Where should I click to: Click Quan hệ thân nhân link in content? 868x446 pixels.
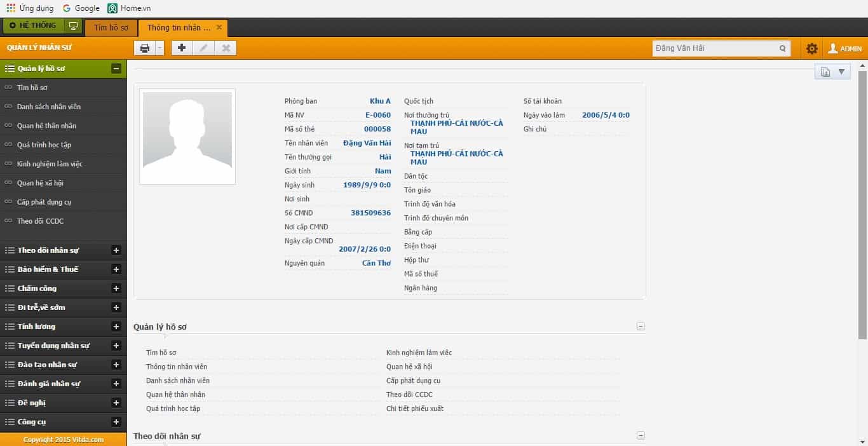[175, 395]
